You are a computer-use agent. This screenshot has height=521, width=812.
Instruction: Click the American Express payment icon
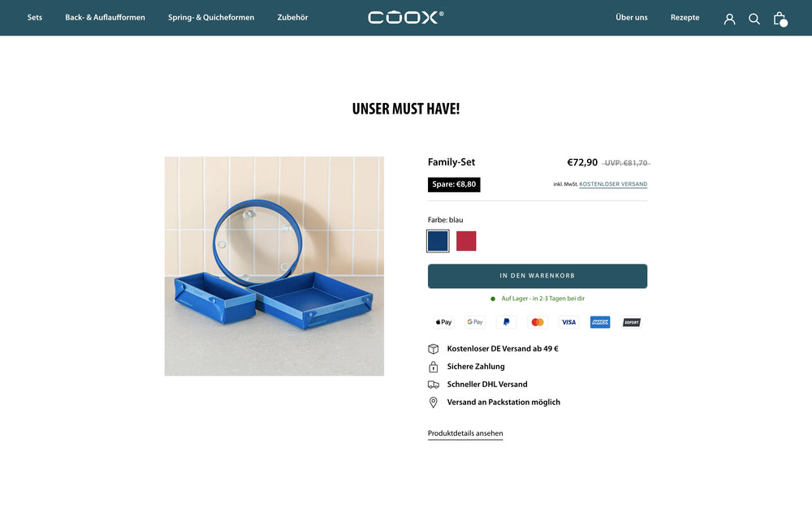600,322
